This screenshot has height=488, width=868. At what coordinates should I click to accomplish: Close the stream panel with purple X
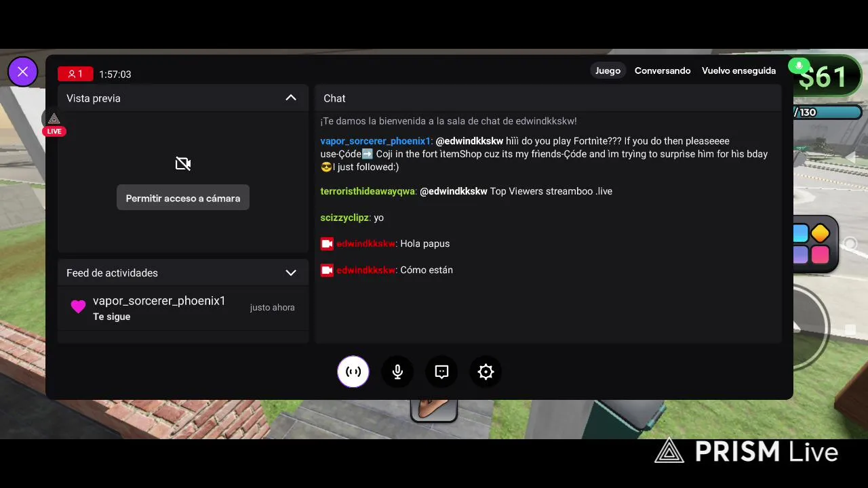click(22, 71)
